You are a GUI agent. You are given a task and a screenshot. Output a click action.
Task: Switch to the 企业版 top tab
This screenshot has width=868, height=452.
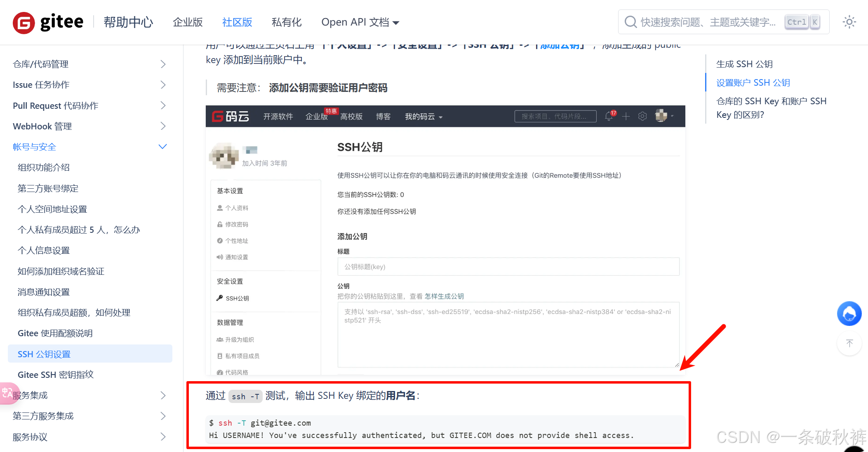[x=188, y=22]
